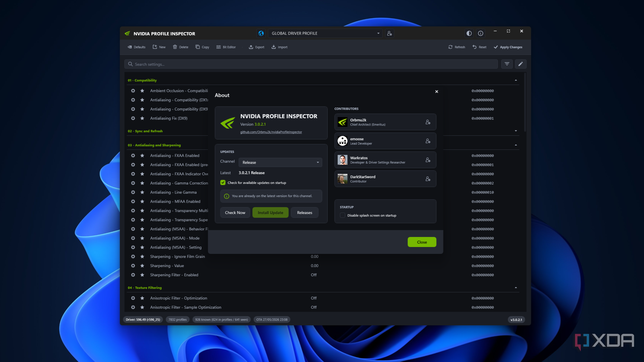Click the 926 known status badge

[x=221, y=320]
